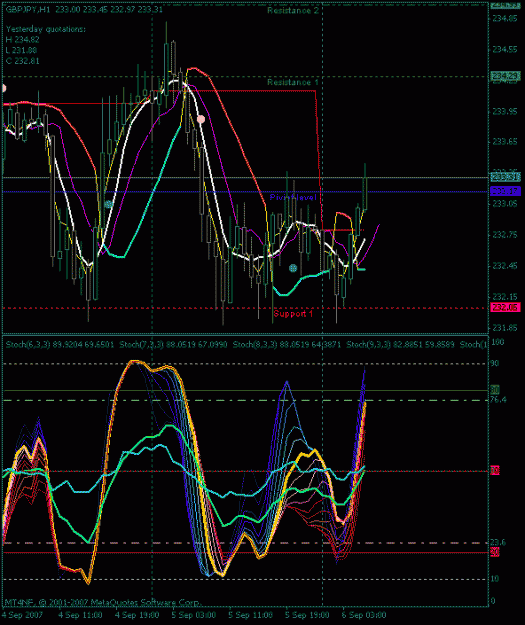
Task: Click the teal dot marker above Support 1 label
Action: (293, 268)
